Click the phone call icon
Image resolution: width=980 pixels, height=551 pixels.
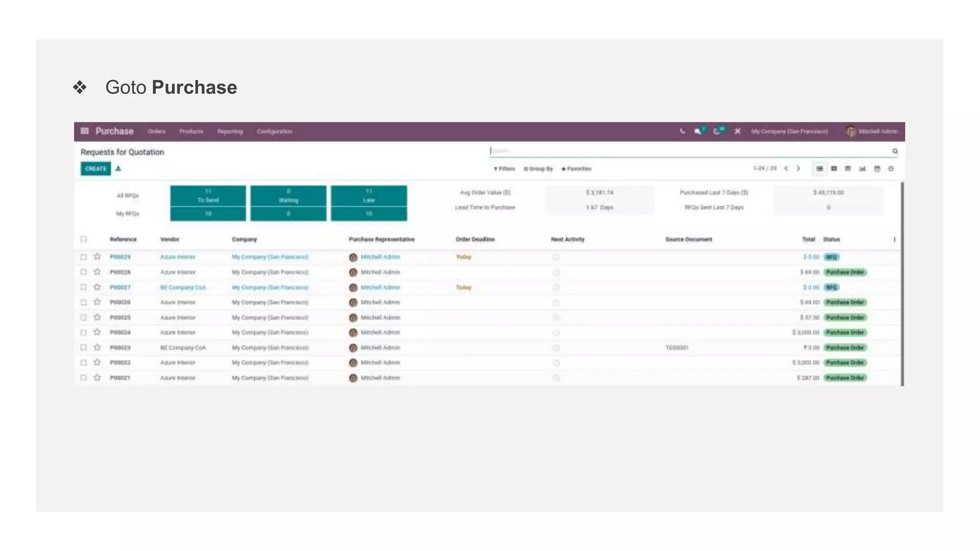click(x=682, y=132)
